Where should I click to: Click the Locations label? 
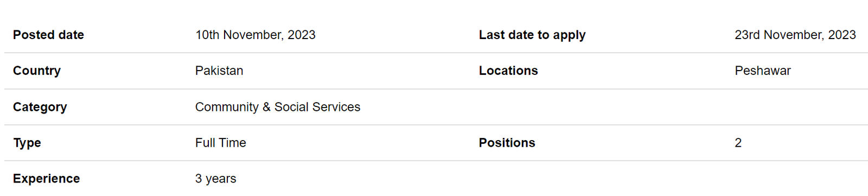click(x=508, y=71)
